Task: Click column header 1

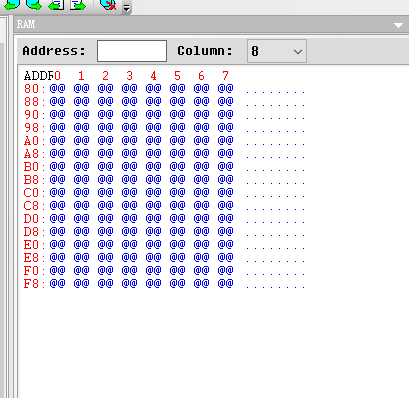Action: click(x=81, y=76)
